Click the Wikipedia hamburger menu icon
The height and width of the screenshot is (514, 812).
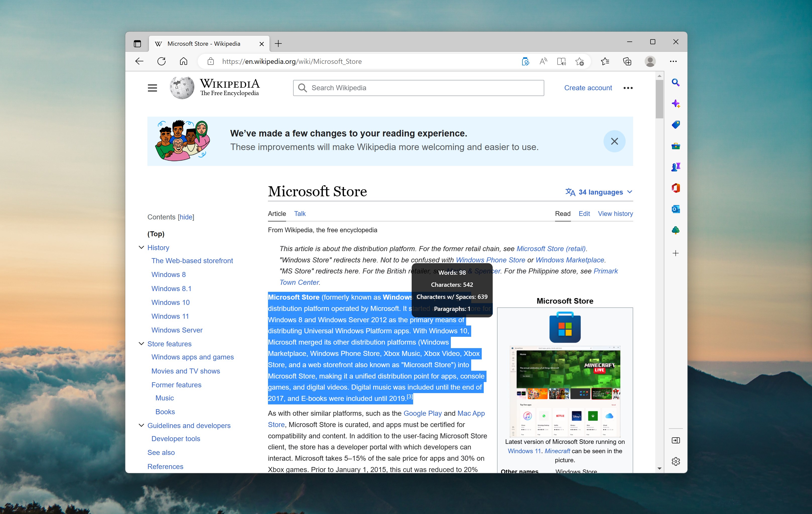[152, 88]
